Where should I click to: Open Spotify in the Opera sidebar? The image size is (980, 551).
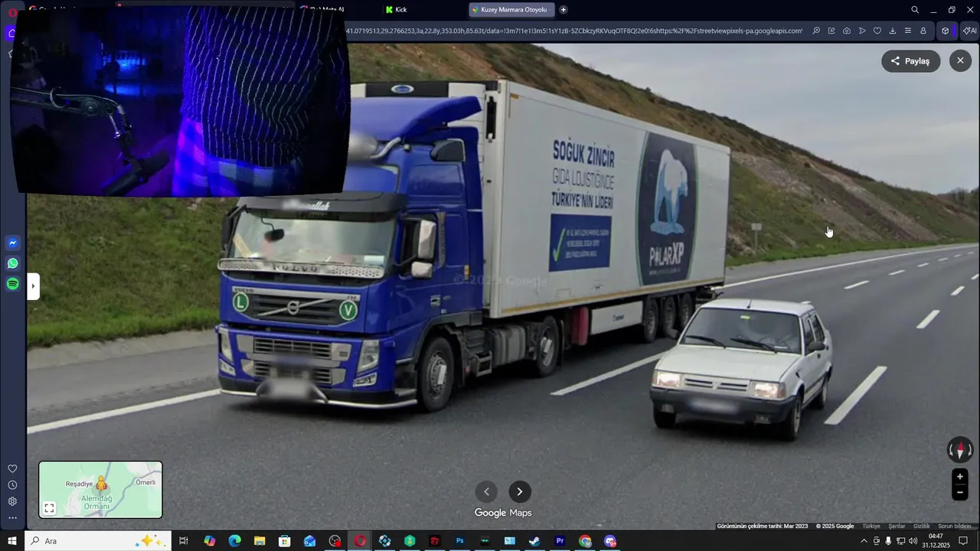(12, 284)
